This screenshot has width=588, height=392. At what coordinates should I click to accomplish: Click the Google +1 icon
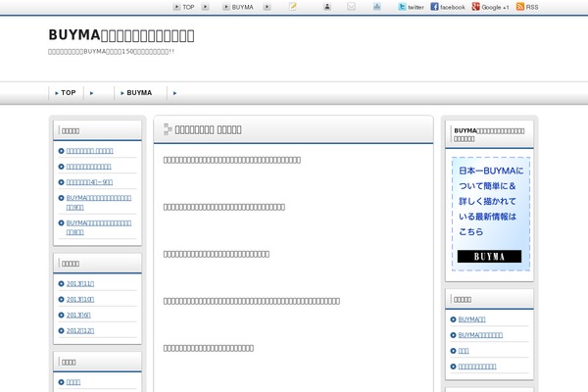[x=476, y=7]
